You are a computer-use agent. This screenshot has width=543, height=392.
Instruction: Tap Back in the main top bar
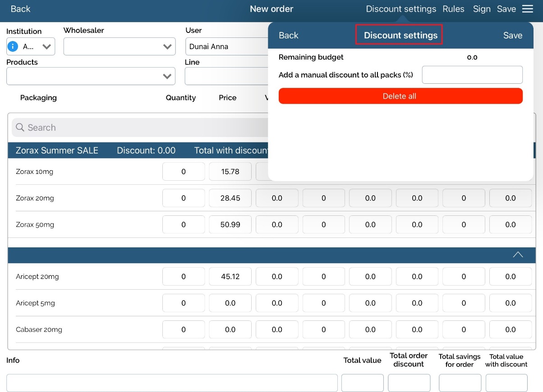point(20,9)
